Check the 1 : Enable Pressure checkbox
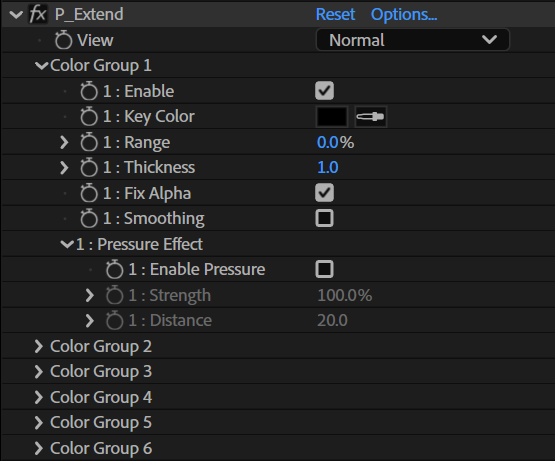The height and width of the screenshot is (461, 555). point(324,269)
